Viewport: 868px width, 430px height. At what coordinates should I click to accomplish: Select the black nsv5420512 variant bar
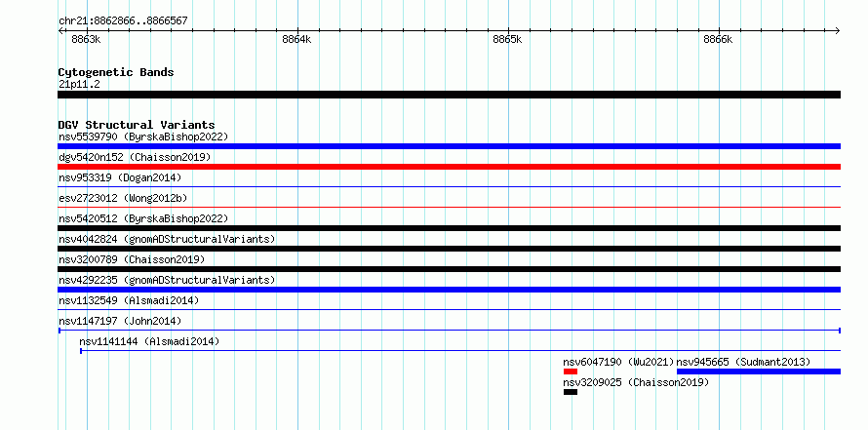pyautogui.click(x=449, y=228)
